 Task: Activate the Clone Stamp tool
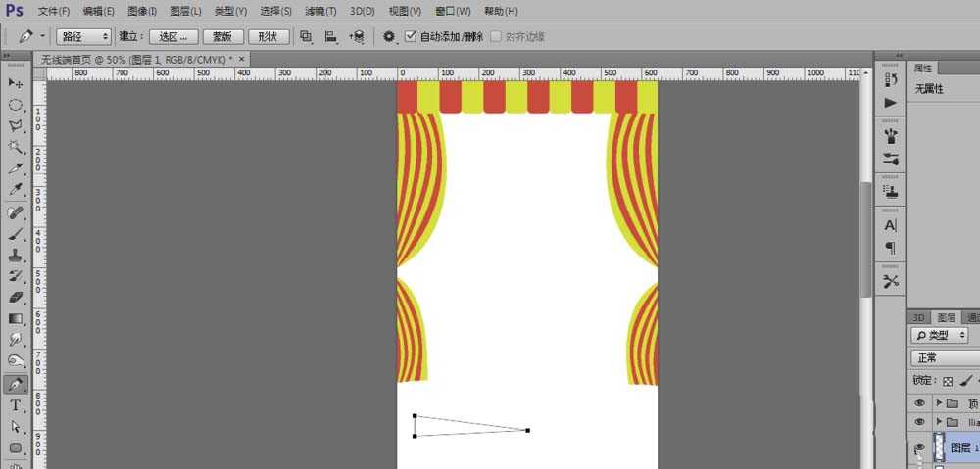pos(16,255)
